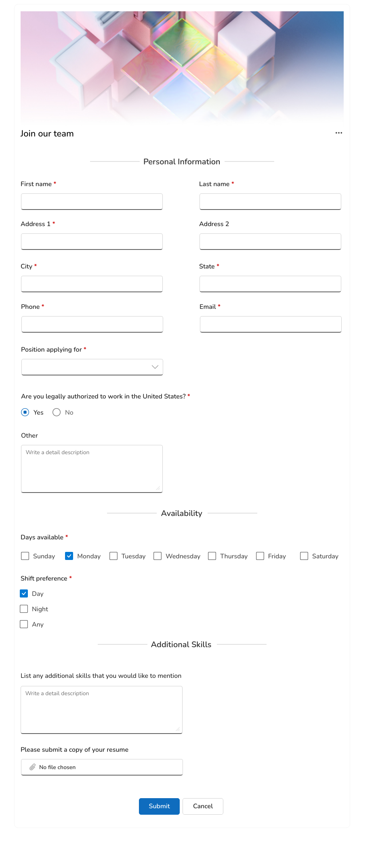Enable the Any shift preference
This screenshot has width=376, height=868.
pos(24,624)
